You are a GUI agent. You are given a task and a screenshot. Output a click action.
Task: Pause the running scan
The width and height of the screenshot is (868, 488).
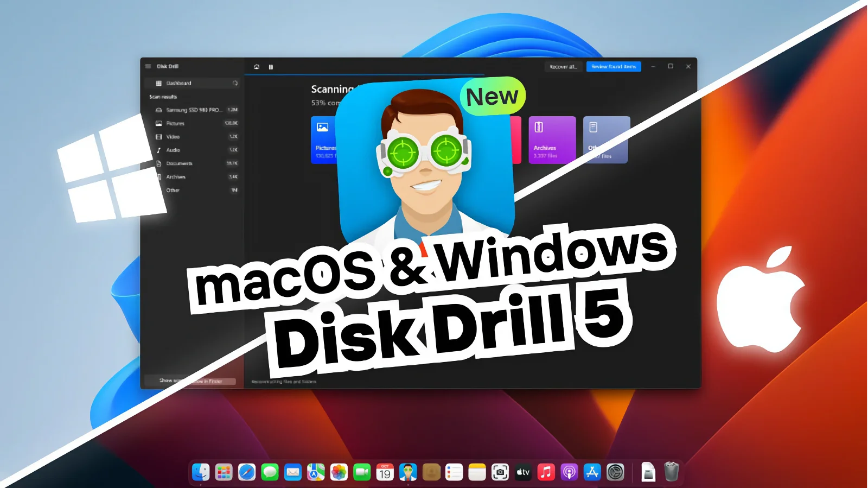point(271,67)
